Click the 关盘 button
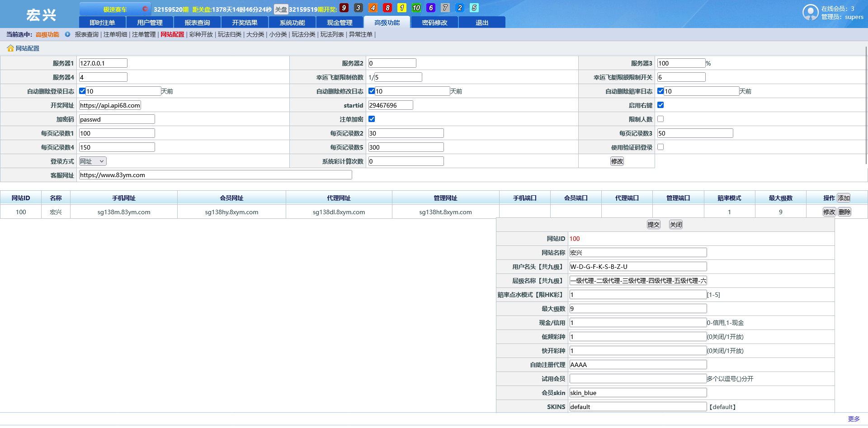 click(281, 9)
